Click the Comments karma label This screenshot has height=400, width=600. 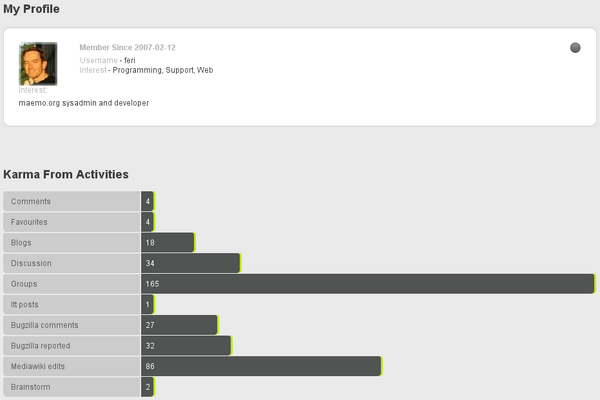[x=31, y=201]
